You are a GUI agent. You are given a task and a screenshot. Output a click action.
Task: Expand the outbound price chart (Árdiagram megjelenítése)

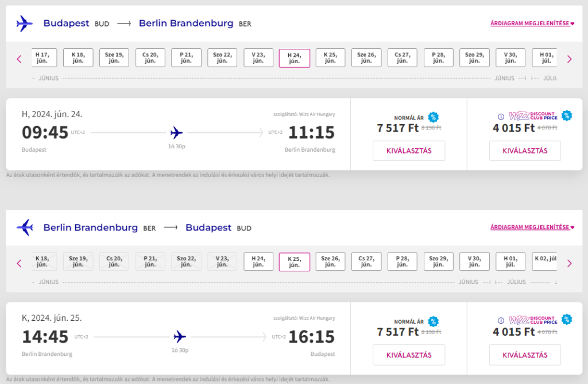[x=532, y=24]
